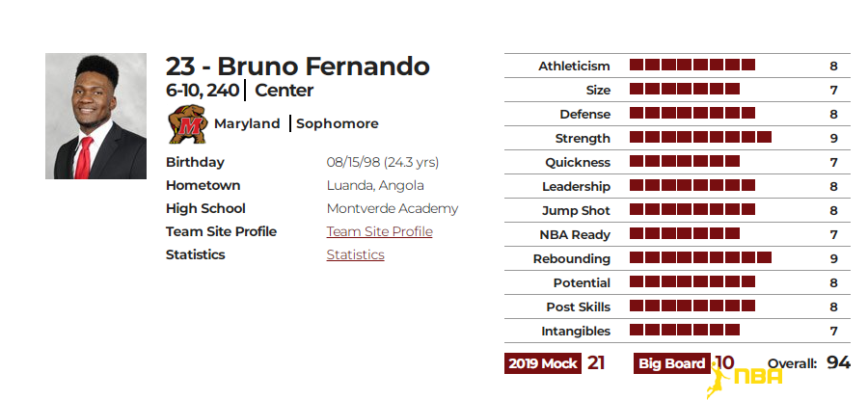This screenshot has height=400, width=868.
Task: Click the Big Board badge
Action: 672,363
